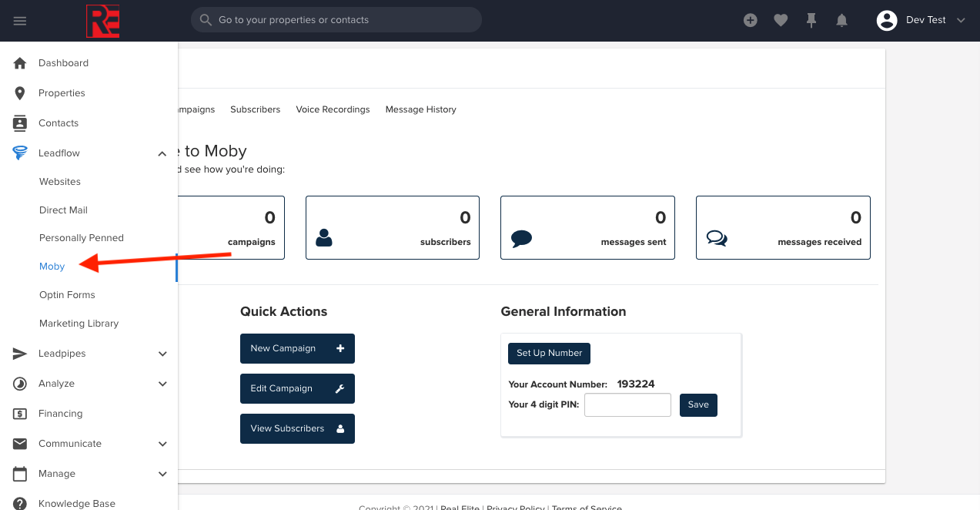
Task: Expand the Leadpipes section chevron
Action: [162, 354]
